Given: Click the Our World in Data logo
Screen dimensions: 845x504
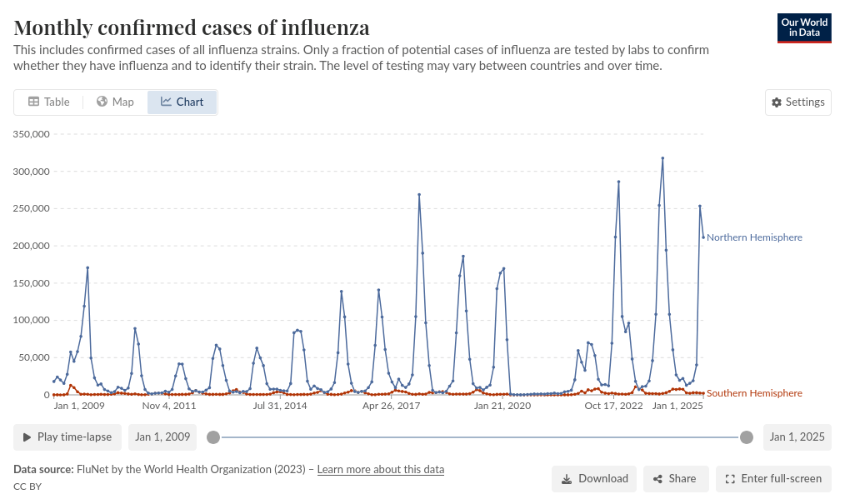Looking at the screenshot, I should (x=804, y=28).
